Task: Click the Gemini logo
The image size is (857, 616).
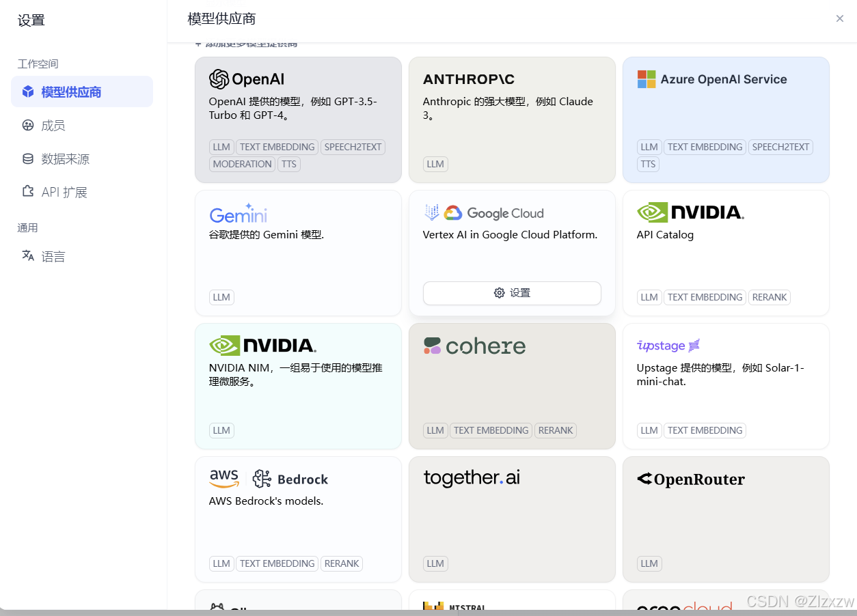Action: [238, 213]
